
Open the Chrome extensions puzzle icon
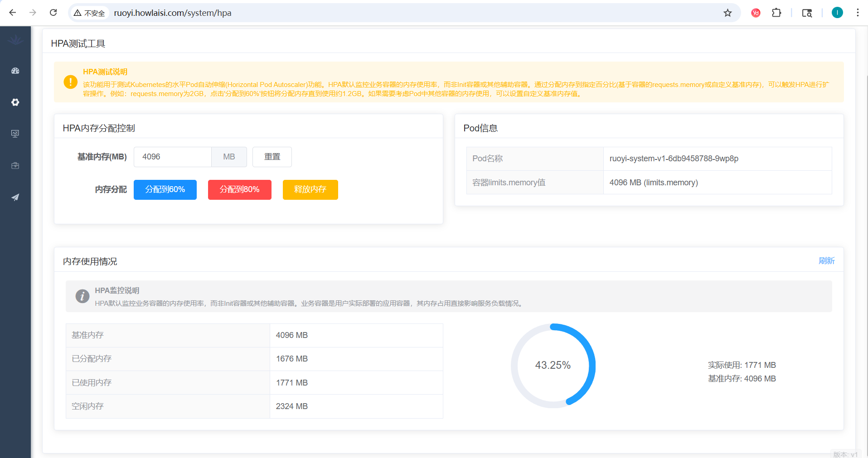pos(776,13)
